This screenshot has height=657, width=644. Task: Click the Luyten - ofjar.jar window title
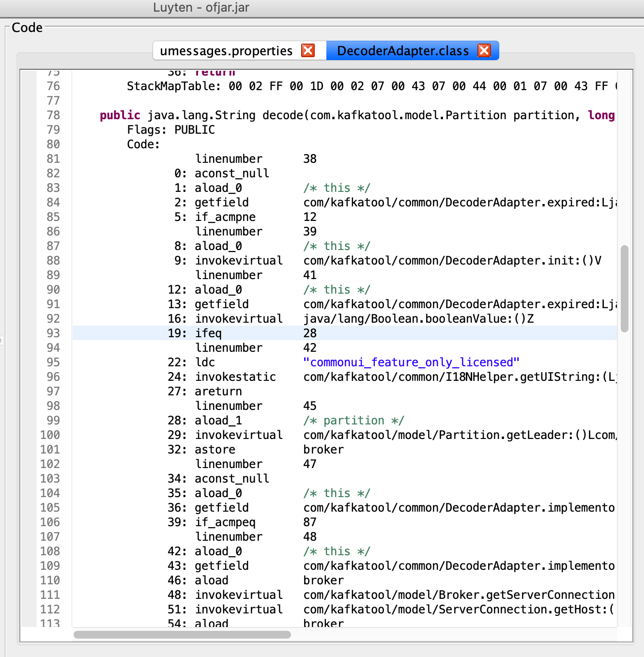tap(201, 8)
